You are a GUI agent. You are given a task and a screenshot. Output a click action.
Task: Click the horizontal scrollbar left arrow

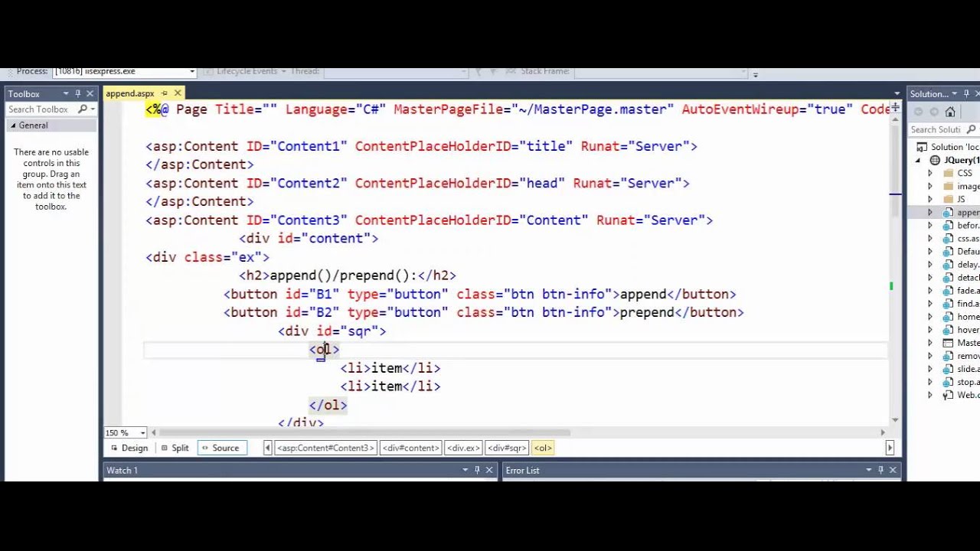click(154, 432)
